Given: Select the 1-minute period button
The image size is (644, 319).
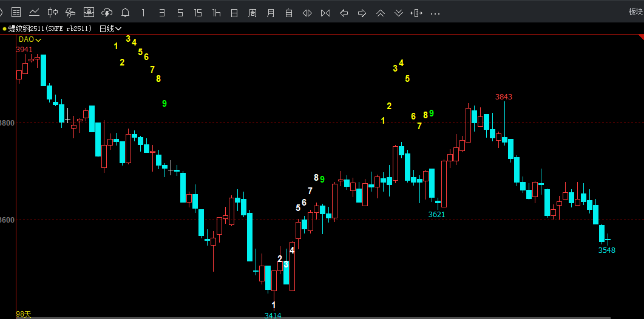Looking at the screenshot, I should (143, 13).
